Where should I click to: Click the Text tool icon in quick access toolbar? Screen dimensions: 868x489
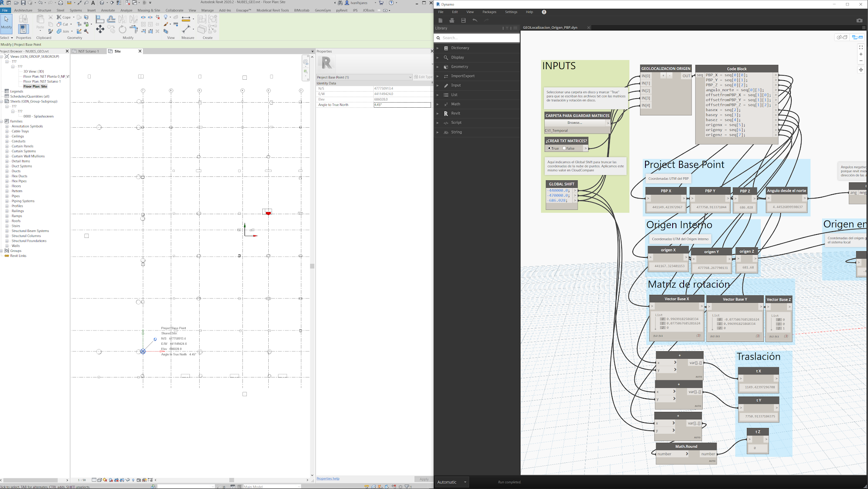click(93, 3)
